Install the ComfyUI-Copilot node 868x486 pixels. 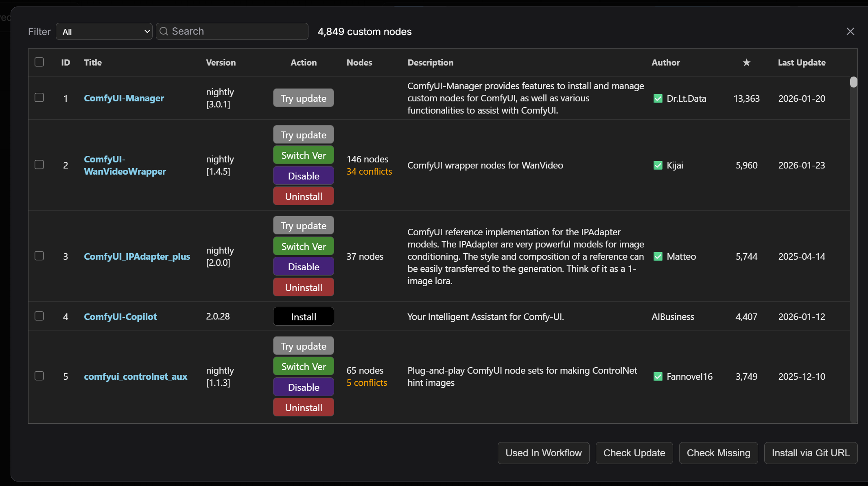(303, 317)
